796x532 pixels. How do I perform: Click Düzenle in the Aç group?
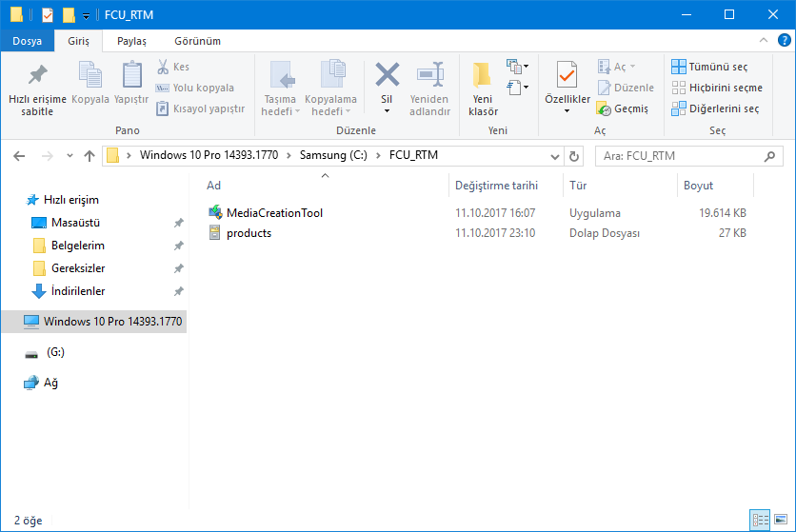point(626,88)
